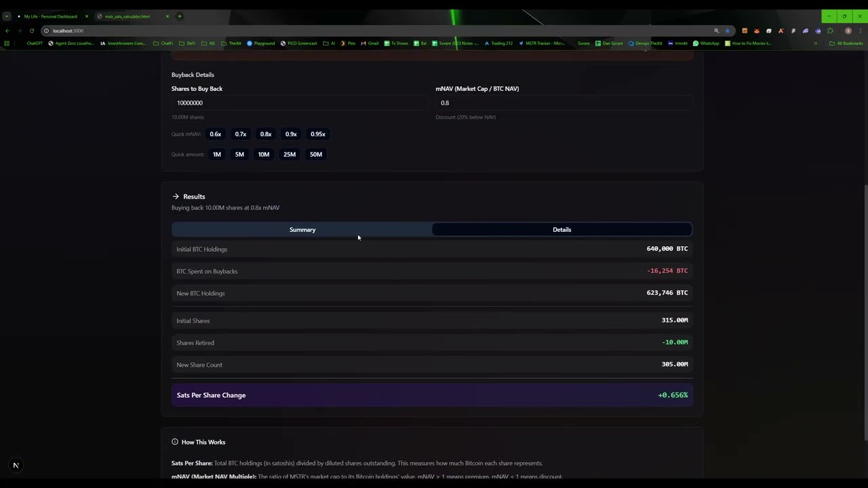The height and width of the screenshot is (488, 868).
Task: Open the InvestAnswers bookmark
Action: tap(123, 43)
